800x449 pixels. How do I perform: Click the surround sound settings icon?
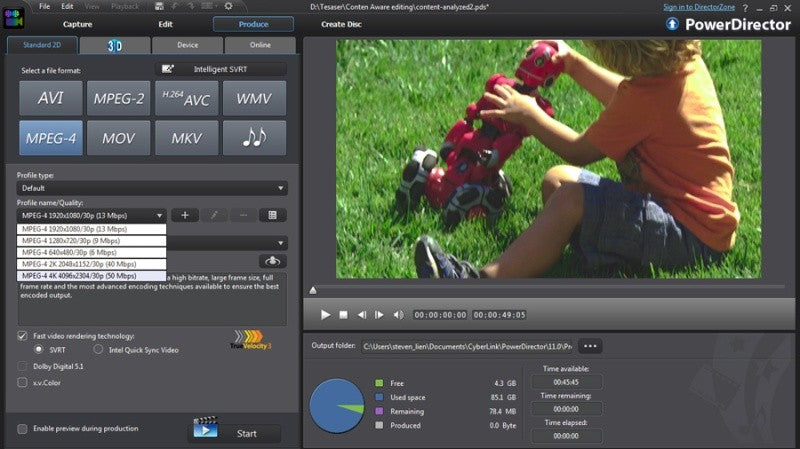pos(272,261)
